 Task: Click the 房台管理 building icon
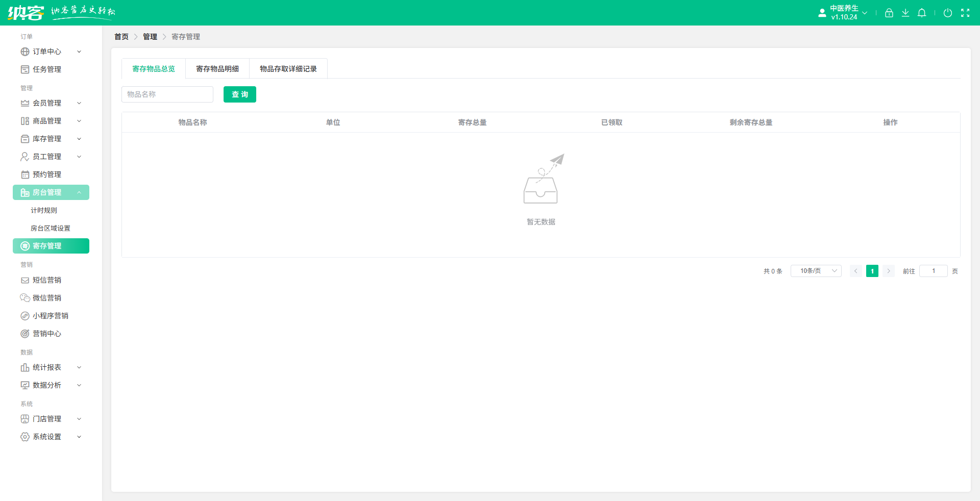coord(25,192)
